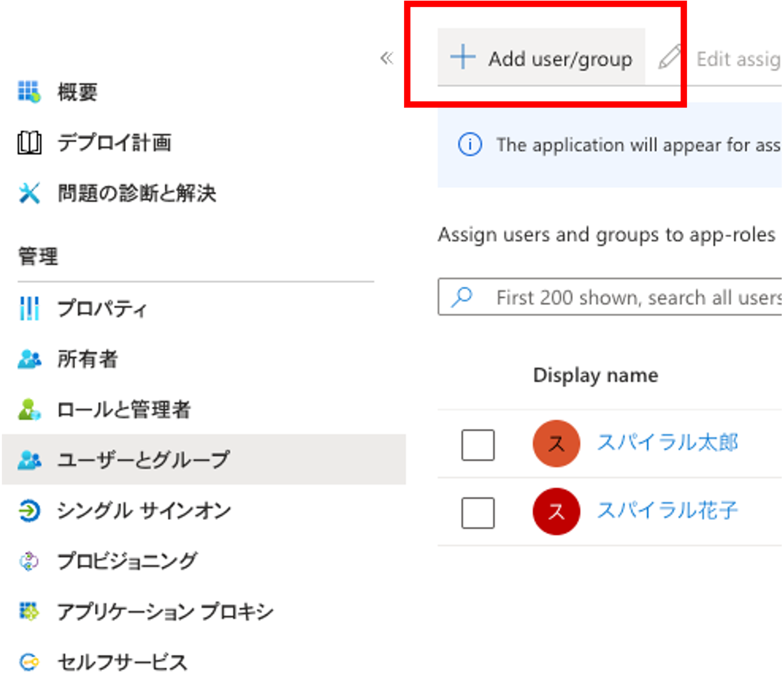
Task: Open スパイラル太郎 user link
Action: (x=667, y=442)
